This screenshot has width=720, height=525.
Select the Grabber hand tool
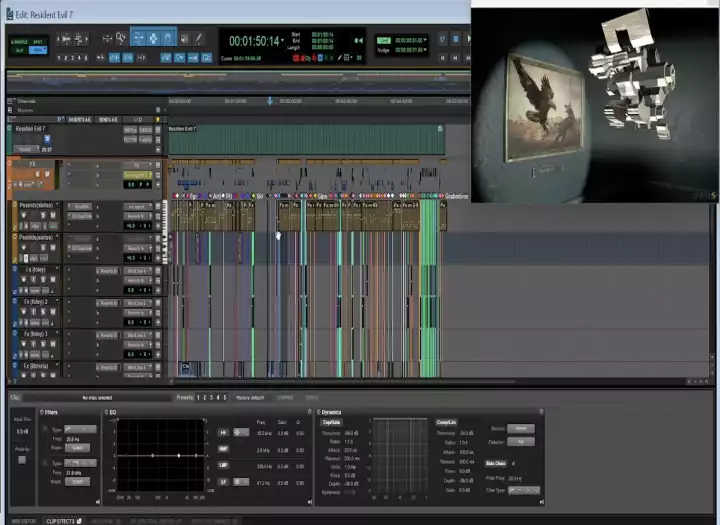[x=168, y=39]
